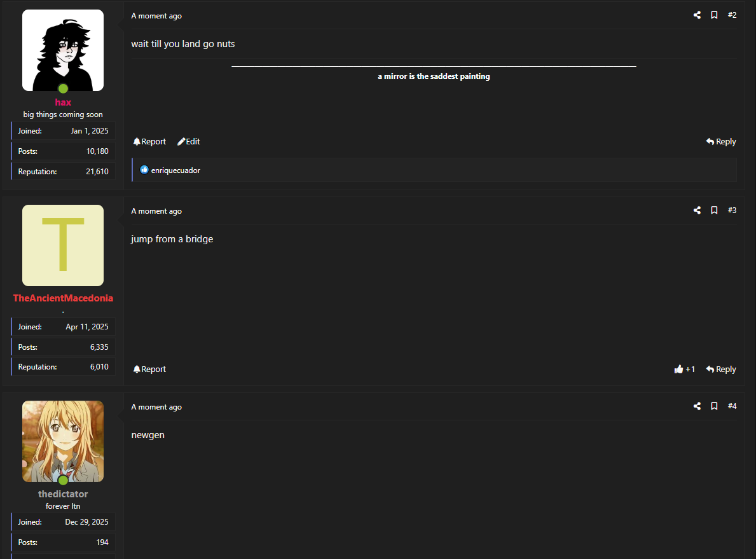The width and height of the screenshot is (756, 559).
Task: Report hax's post #2
Action: (149, 142)
